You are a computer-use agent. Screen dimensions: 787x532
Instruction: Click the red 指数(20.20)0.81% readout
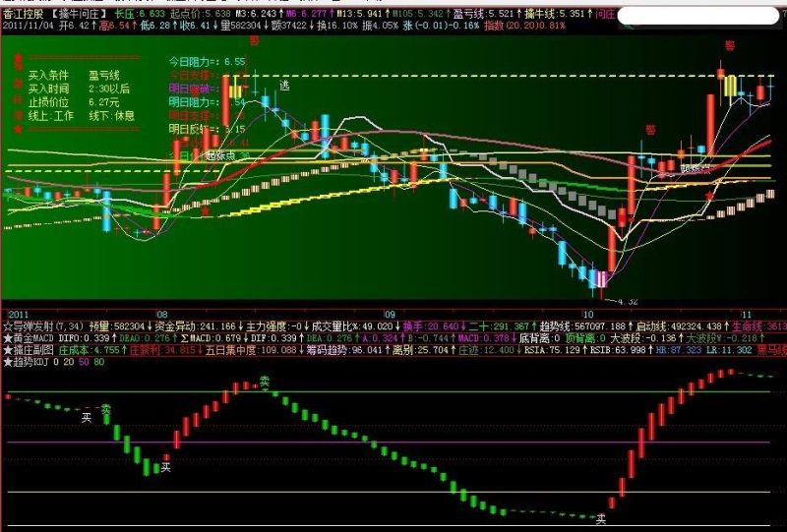pyautogui.click(x=524, y=26)
